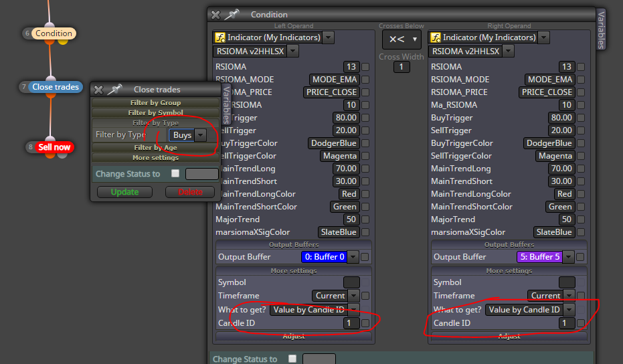Edit Cross Width value field
Screen dimensions: 623x364
click(x=402, y=67)
